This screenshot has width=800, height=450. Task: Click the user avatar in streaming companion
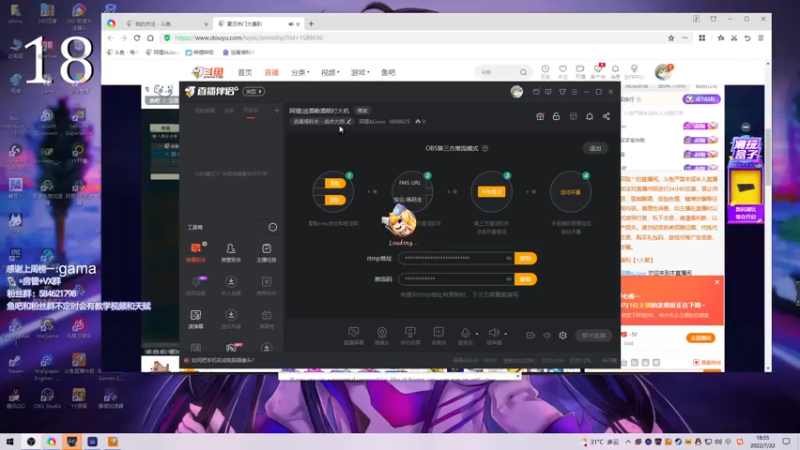coord(516,92)
